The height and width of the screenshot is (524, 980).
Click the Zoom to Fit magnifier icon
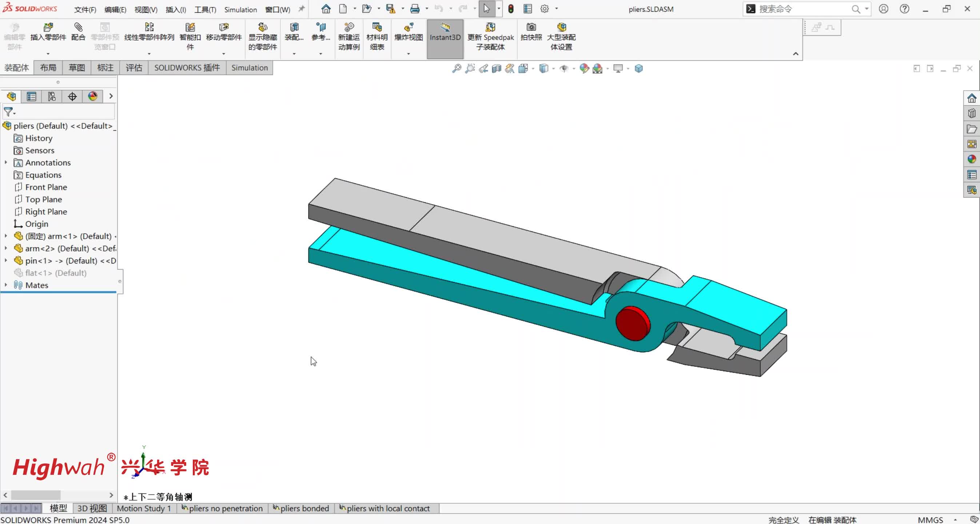click(x=456, y=68)
